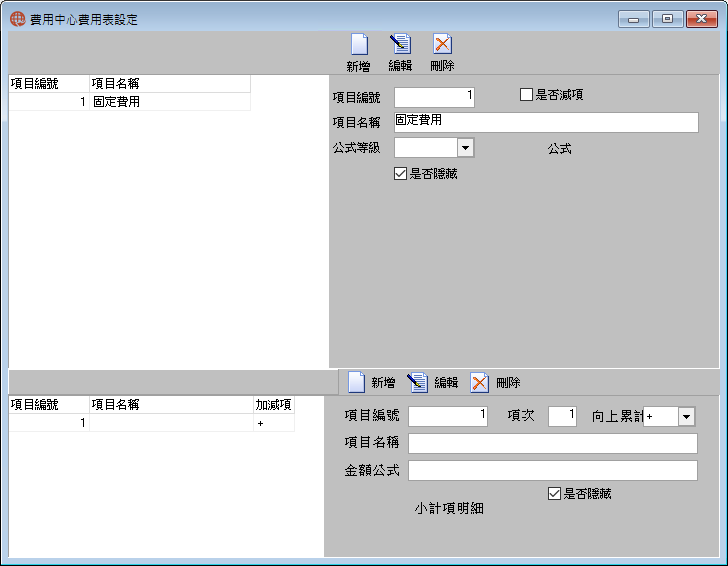Click the top 新增 text label
Screen dimensions: 728x566
[x=358, y=66]
